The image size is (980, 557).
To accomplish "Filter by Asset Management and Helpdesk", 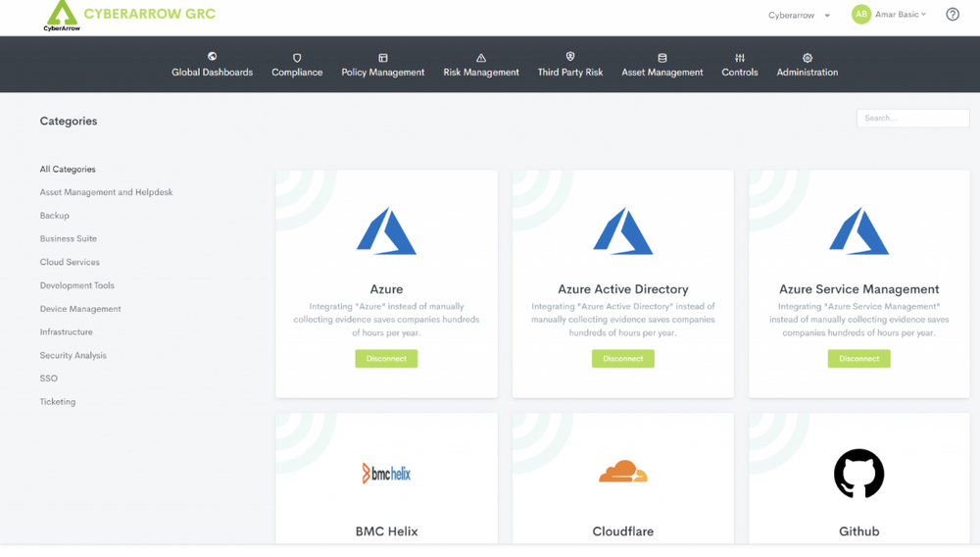I will pyautogui.click(x=106, y=192).
